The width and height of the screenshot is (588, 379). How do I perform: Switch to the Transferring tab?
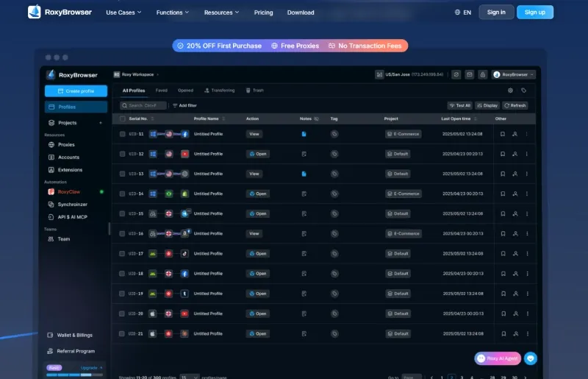[x=219, y=91]
